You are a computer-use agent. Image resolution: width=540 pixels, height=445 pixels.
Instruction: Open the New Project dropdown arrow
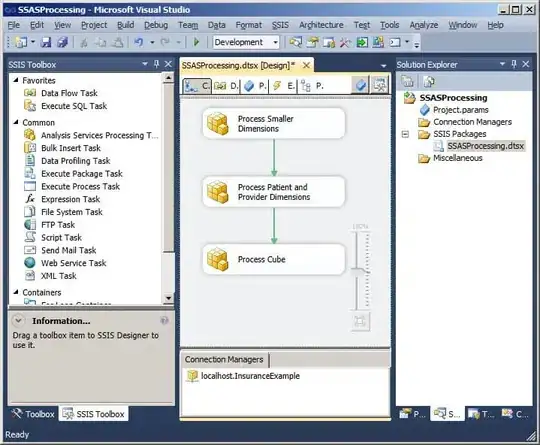point(33,42)
